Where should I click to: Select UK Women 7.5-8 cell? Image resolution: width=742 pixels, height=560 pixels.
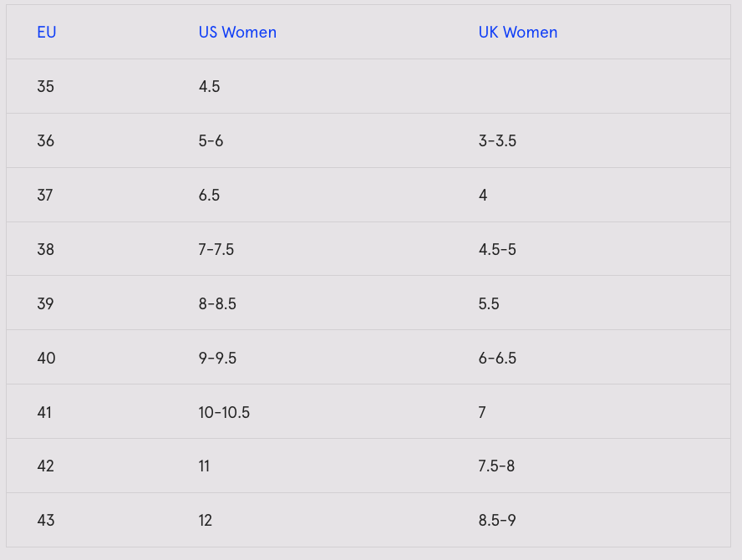pos(496,466)
